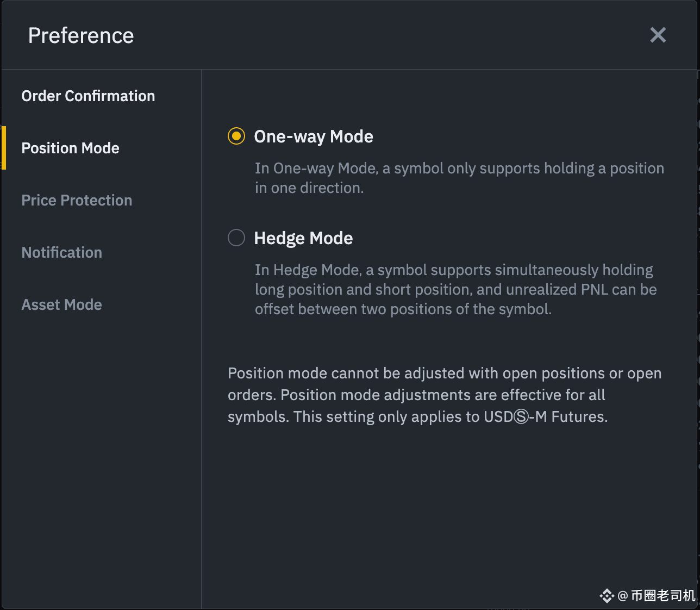Open the Order Confirmation section
Screen dimensions: 700x610
pos(88,96)
